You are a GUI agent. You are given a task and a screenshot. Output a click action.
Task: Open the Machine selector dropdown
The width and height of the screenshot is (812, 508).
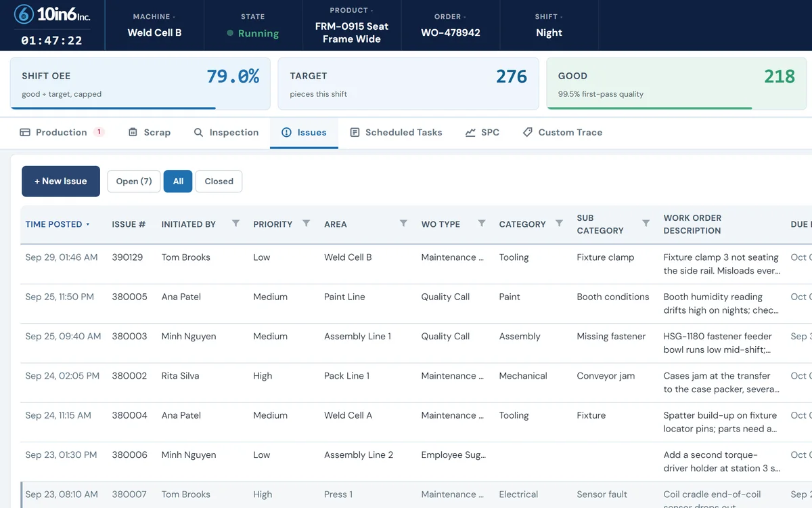coord(154,25)
